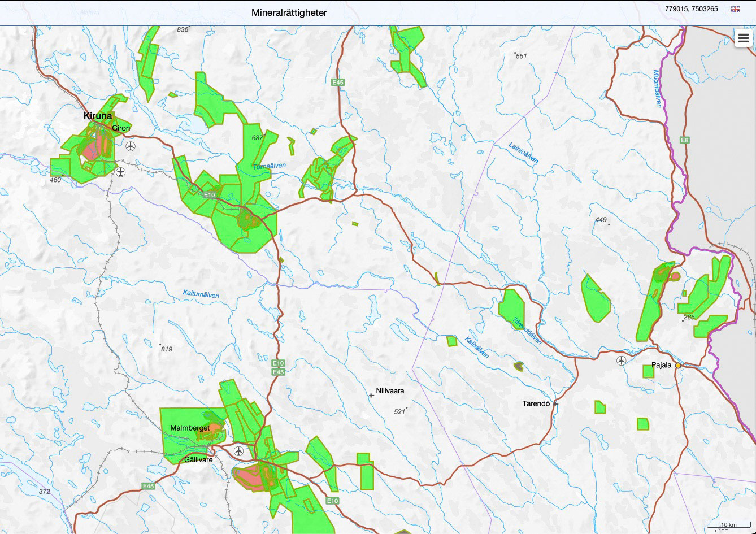Click the Mineralrättigheter page title

[x=289, y=12]
